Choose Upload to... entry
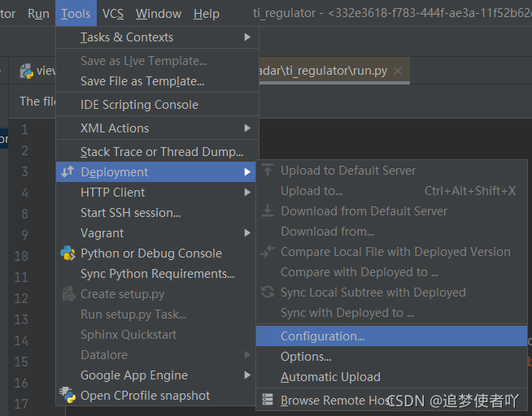This screenshot has width=532, height=416. [391, 191]
